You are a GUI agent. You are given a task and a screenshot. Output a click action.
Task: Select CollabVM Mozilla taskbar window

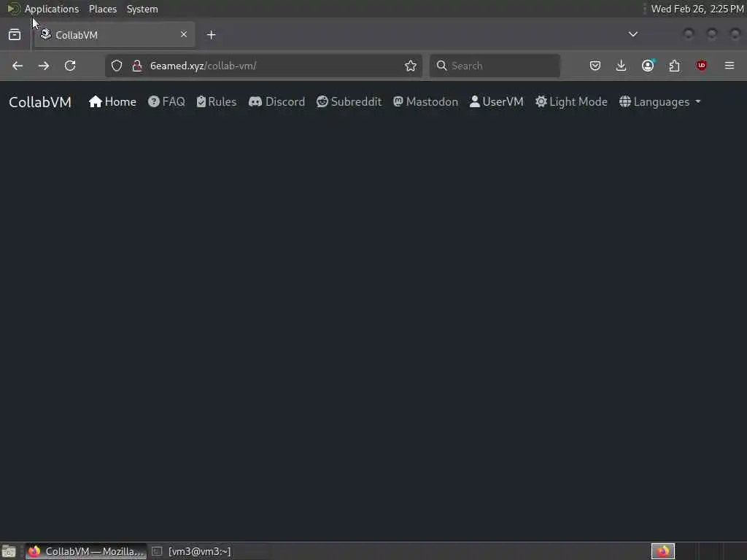pos(86,551)
